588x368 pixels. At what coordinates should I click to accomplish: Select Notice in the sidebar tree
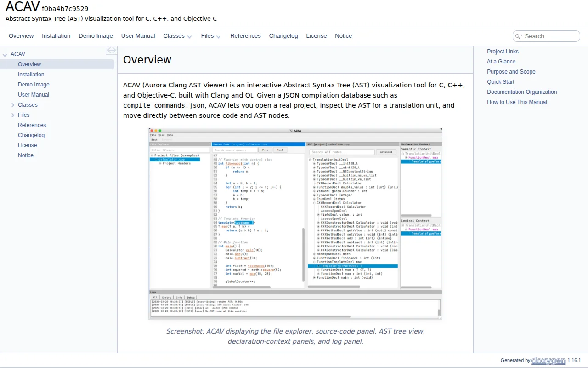point(26,155)
